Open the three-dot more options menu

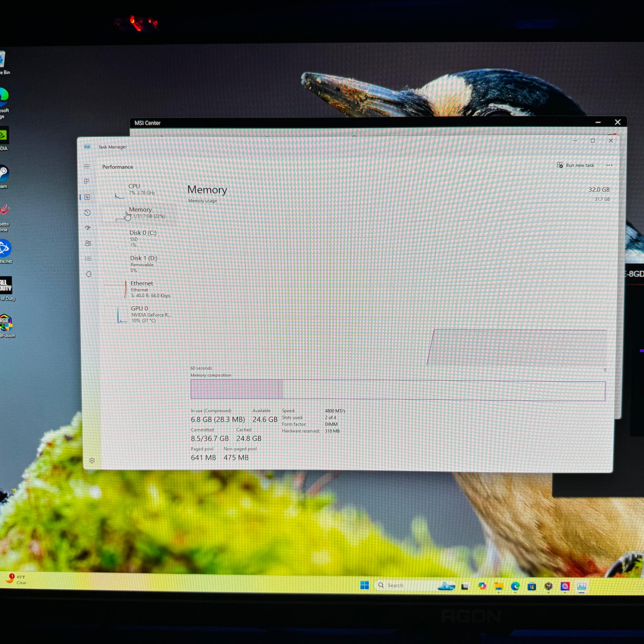point(609,165)
